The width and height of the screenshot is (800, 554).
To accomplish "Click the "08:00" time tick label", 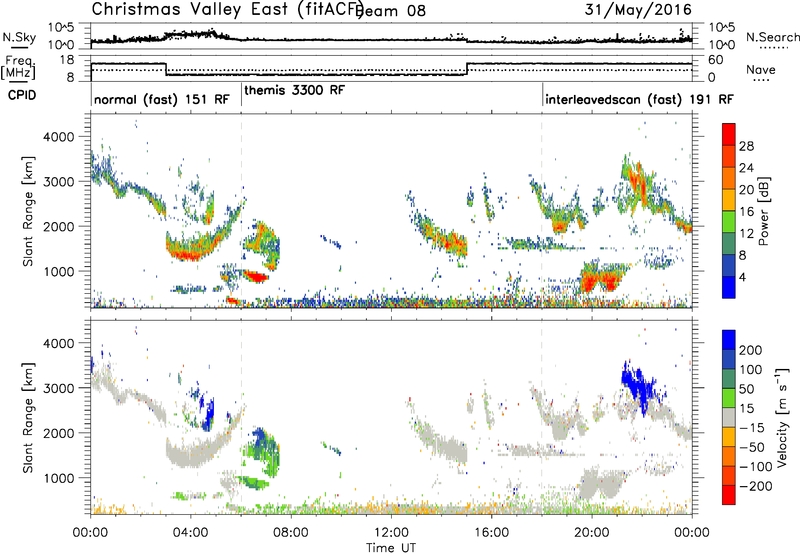I will pyautogui.click(x=291, y=533).
